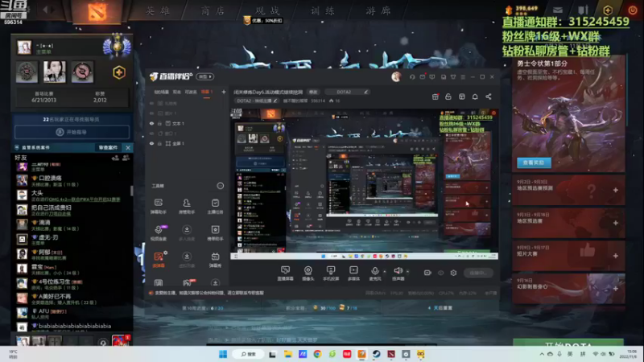The image size is (644, 362).
Task: Open the notification bell icon above preview
Action: point(475,97)
